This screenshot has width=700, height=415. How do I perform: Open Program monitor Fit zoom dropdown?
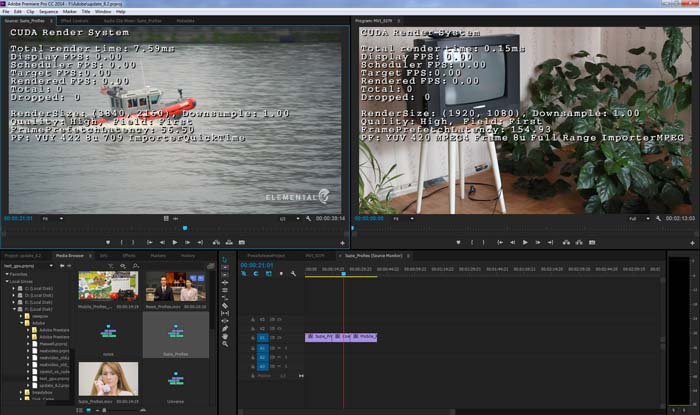404,219
